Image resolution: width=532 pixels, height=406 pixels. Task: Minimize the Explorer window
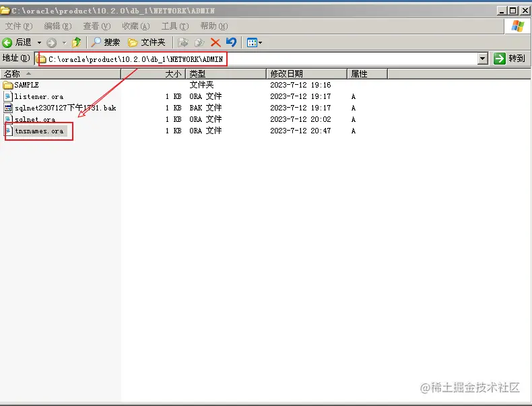click(x=502, y=11)
